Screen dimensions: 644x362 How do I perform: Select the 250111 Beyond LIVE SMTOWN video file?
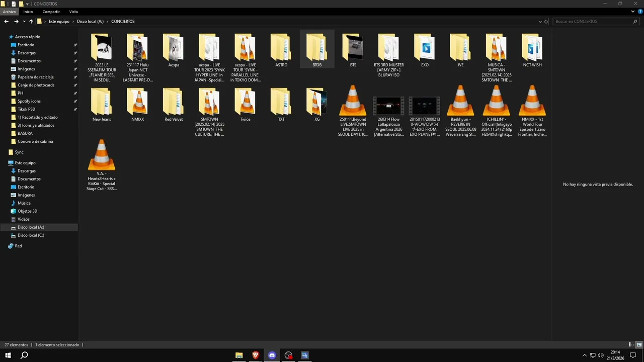tap(353, 111)
